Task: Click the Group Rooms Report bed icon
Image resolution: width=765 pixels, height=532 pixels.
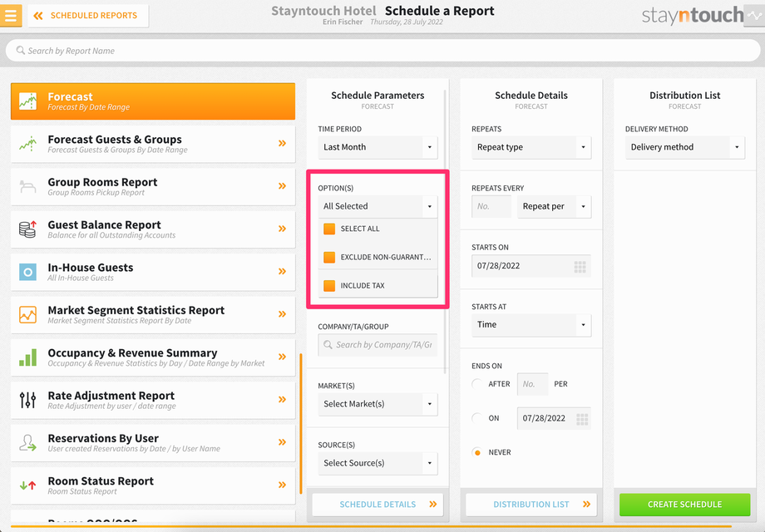Action: click(27, 186)
